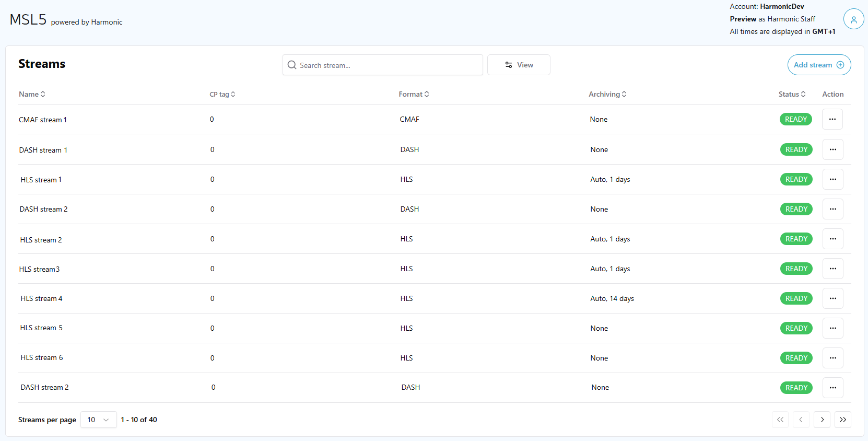Sort streams by Status column
The image size is (868, 441).
pyautogui.click(x=792, y=94)
